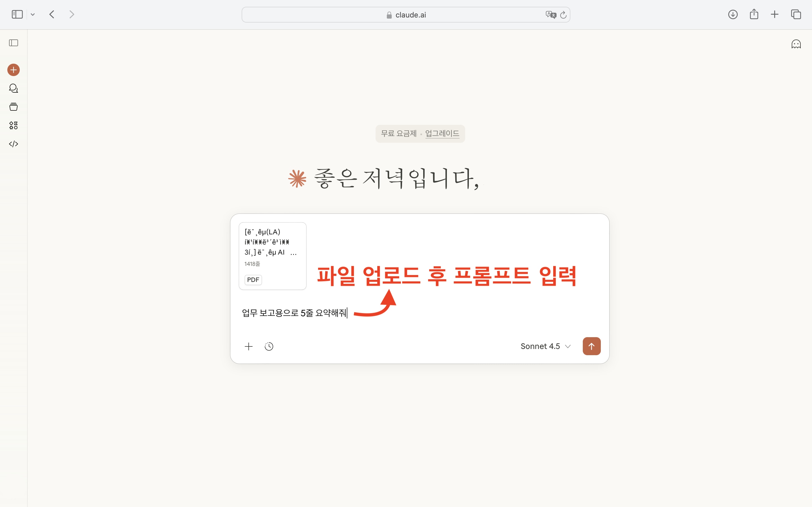Screen dimensions: 812x507
Task: Open the Projects icon in sidebar
Action: pos(14,107)
